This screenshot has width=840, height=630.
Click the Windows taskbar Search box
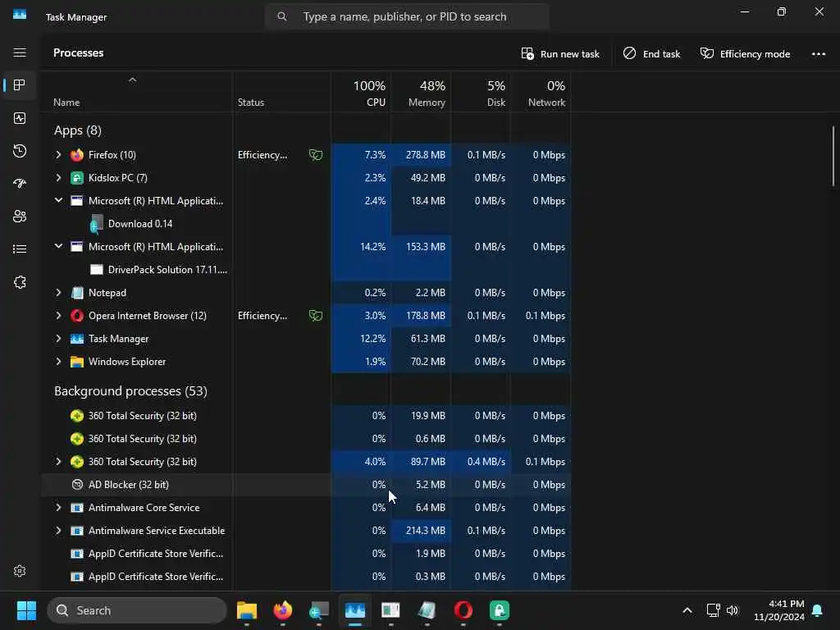(x=137, y=610)
